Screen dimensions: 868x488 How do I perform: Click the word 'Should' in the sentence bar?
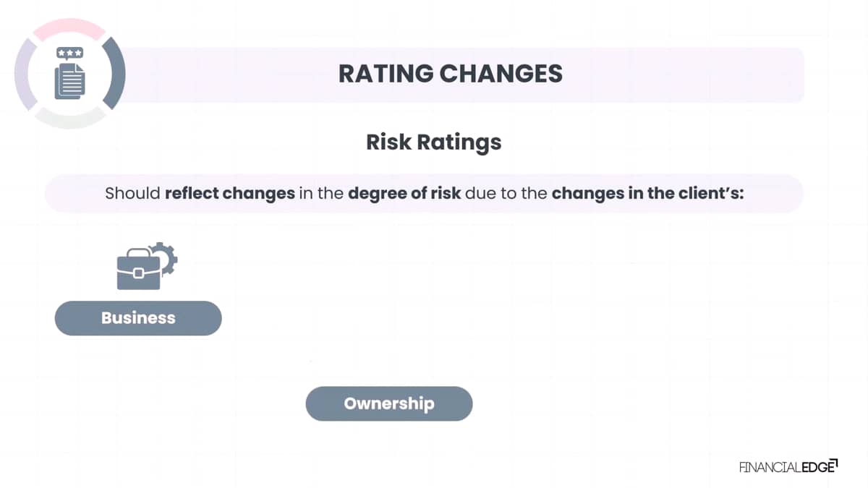point(133,194)
